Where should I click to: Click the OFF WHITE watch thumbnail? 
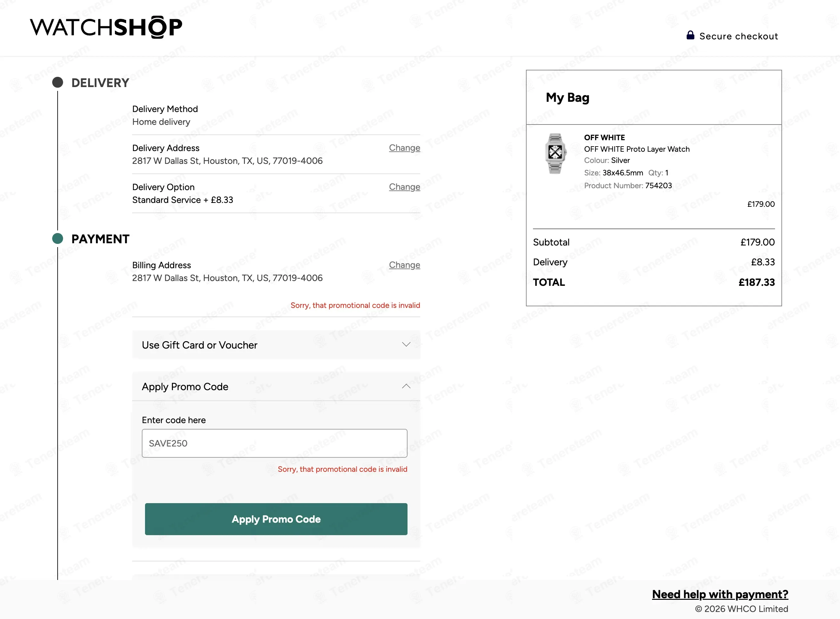pos(555,154)
